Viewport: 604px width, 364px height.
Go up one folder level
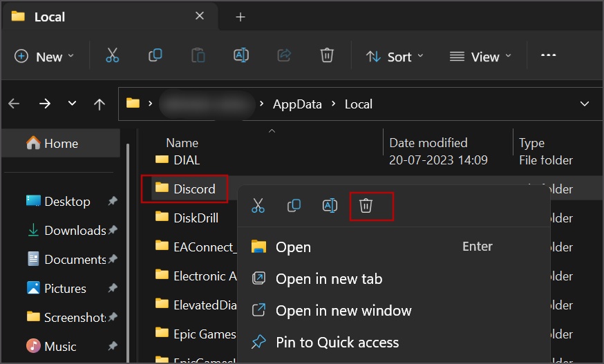pos(100,104)
